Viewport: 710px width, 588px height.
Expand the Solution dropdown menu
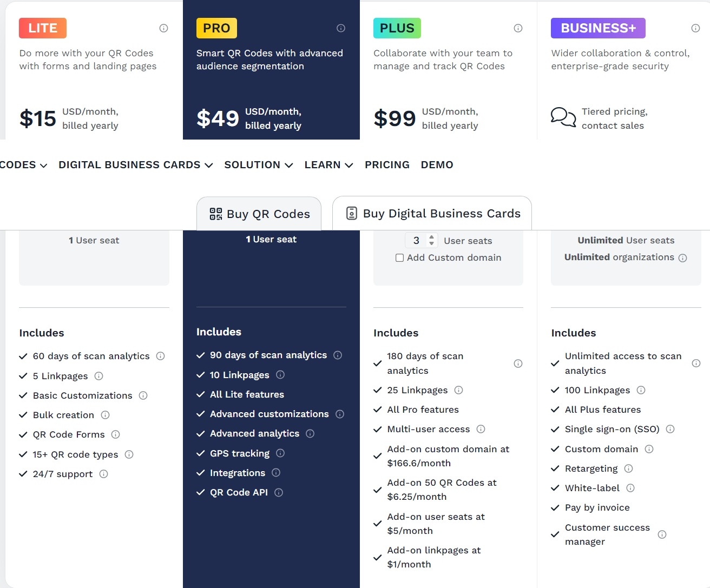[x=259, y=165]
